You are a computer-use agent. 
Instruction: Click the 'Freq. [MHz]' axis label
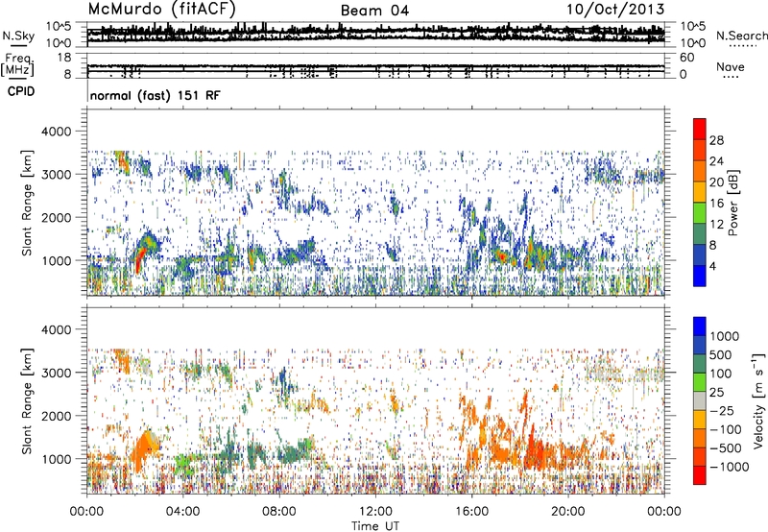(x=17, y=64)
